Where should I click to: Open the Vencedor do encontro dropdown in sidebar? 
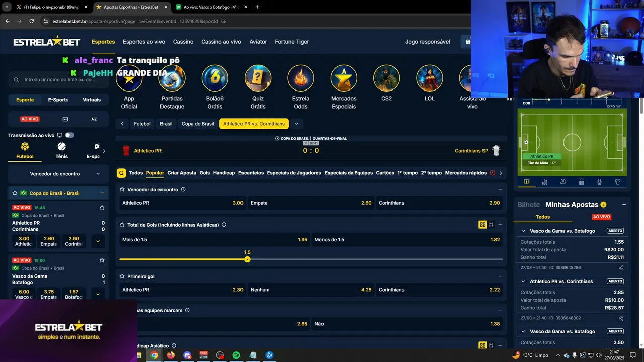tap(58, 174)
